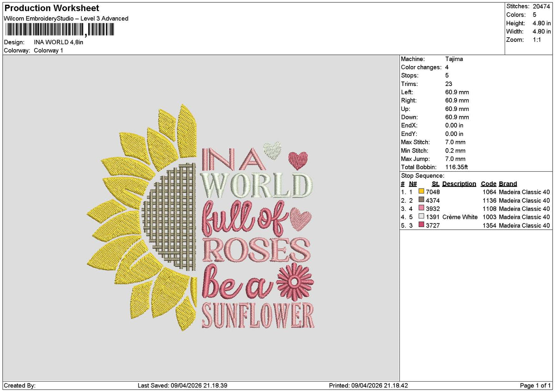The width and height of the screenshot is (555, 392).
Task: Click the Down label
Action: 409,117
